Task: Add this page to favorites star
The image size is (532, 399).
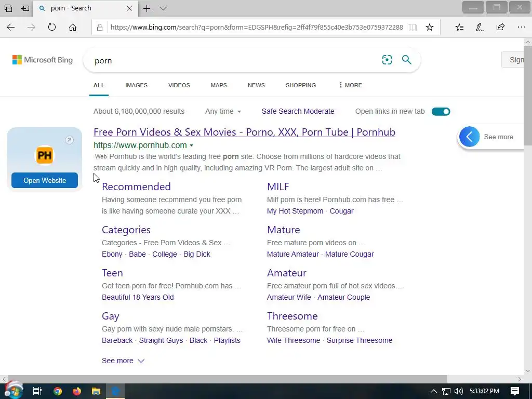Action: click(x=430, y=28)
